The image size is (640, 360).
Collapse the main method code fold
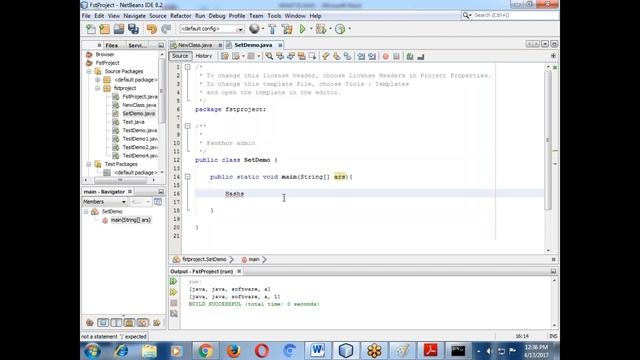(187, 177)
